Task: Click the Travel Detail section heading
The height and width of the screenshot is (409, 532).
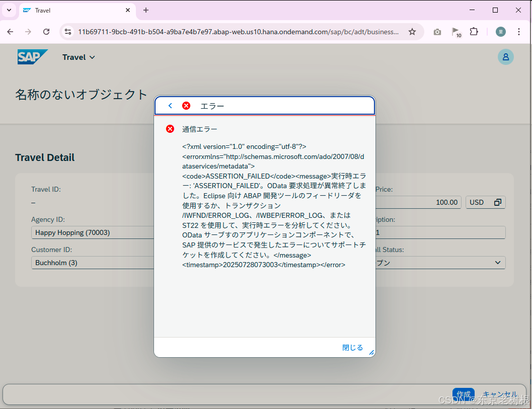Action: pos(45,157)
